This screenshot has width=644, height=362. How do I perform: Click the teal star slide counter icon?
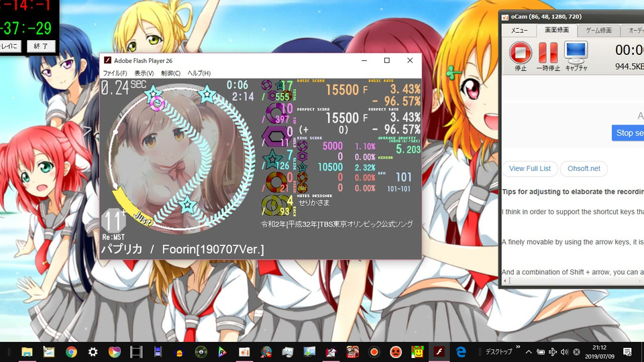click(272, 160)
